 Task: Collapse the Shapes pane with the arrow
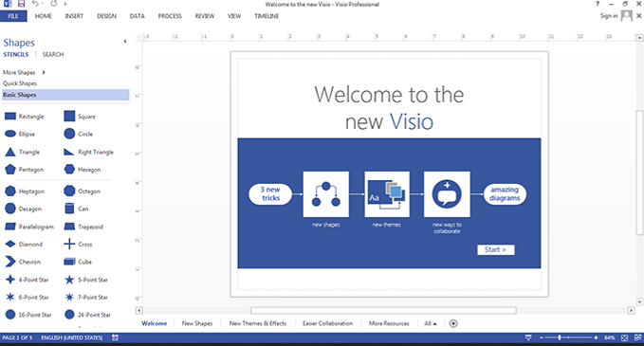pos(125,41)
